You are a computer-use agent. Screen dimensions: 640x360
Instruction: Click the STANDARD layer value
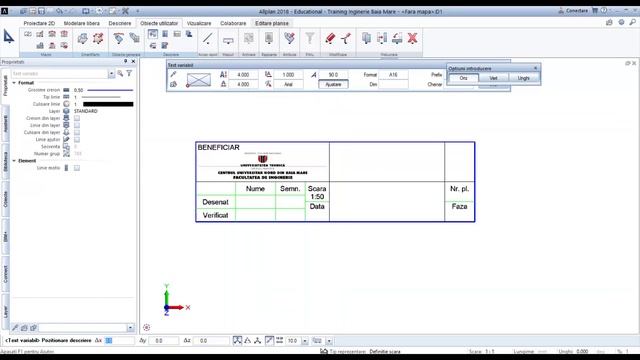click(86, 111)
